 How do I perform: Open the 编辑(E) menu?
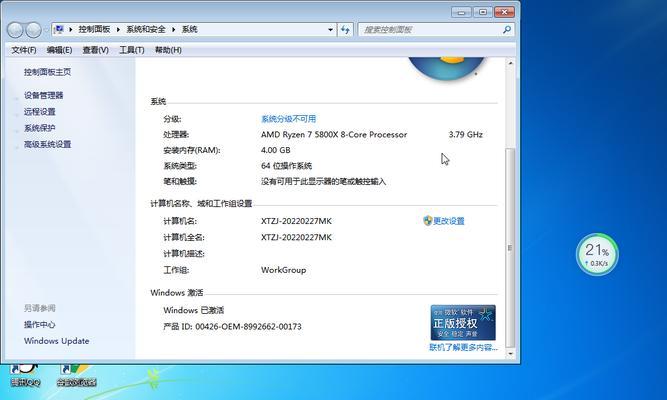point(59,50)
